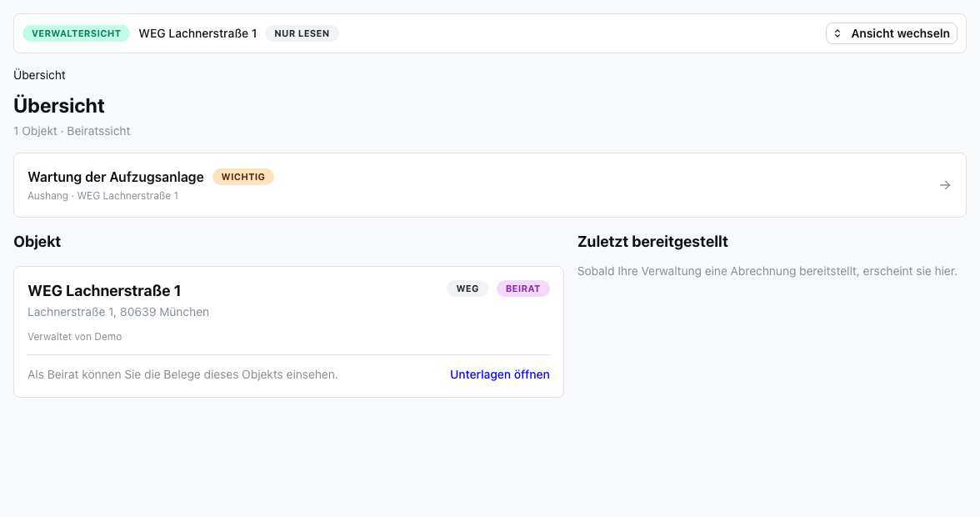Click the Übersicht breadcrumb
This screenshot has width=980, height=517.
click(x=39, y=75)
